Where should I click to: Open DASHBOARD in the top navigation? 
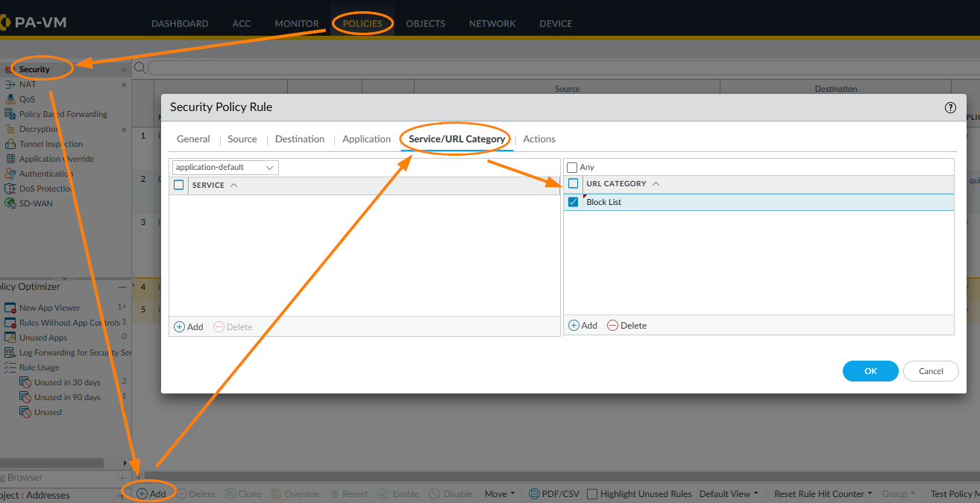(180, 24)
